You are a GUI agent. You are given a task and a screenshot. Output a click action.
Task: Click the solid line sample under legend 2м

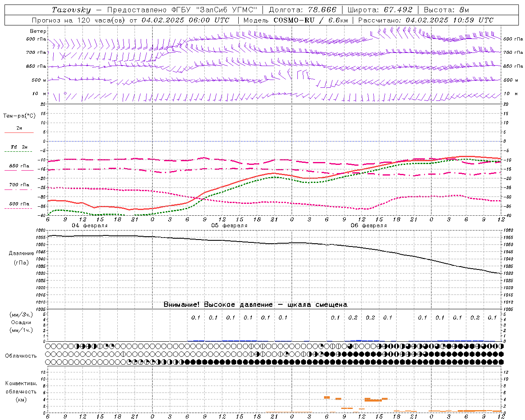19,133
